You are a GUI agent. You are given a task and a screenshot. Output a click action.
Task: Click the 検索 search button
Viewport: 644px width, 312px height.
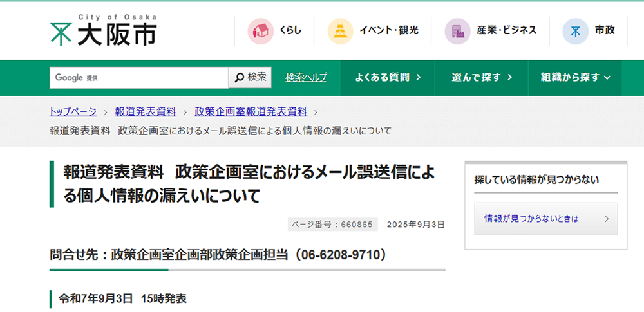click(x=250, y=78)
